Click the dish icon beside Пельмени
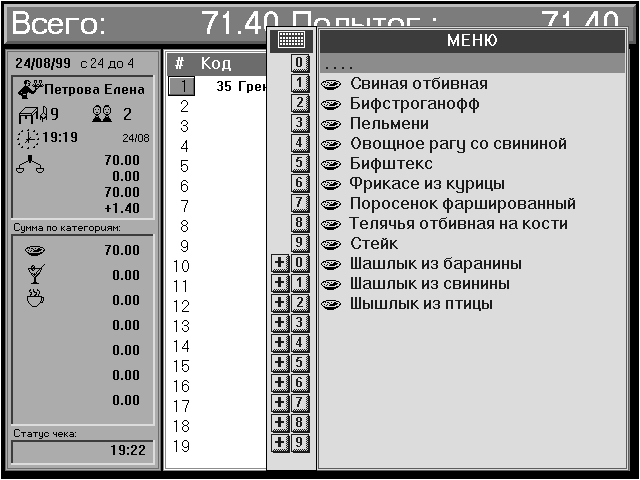 (x=331, y=124)
